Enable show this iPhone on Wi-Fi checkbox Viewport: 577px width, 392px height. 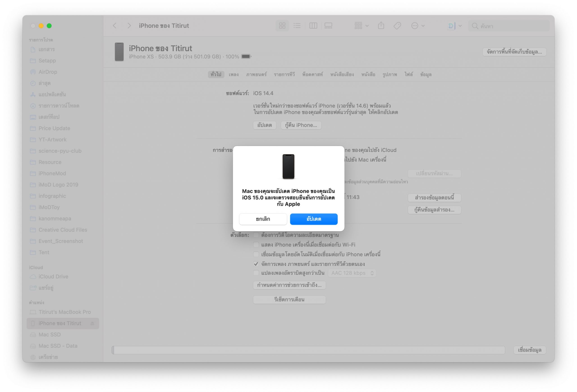tap(256, 245)
